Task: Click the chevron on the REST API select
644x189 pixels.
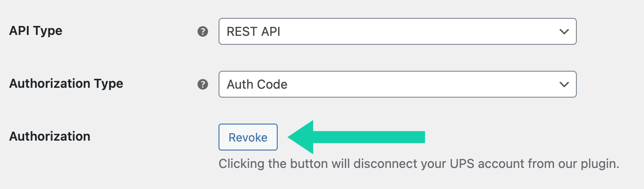Action: point(564,32)
